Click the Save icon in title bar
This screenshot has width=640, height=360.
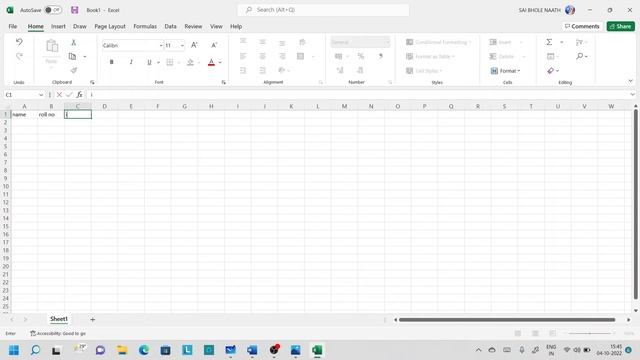pos(75,10)
